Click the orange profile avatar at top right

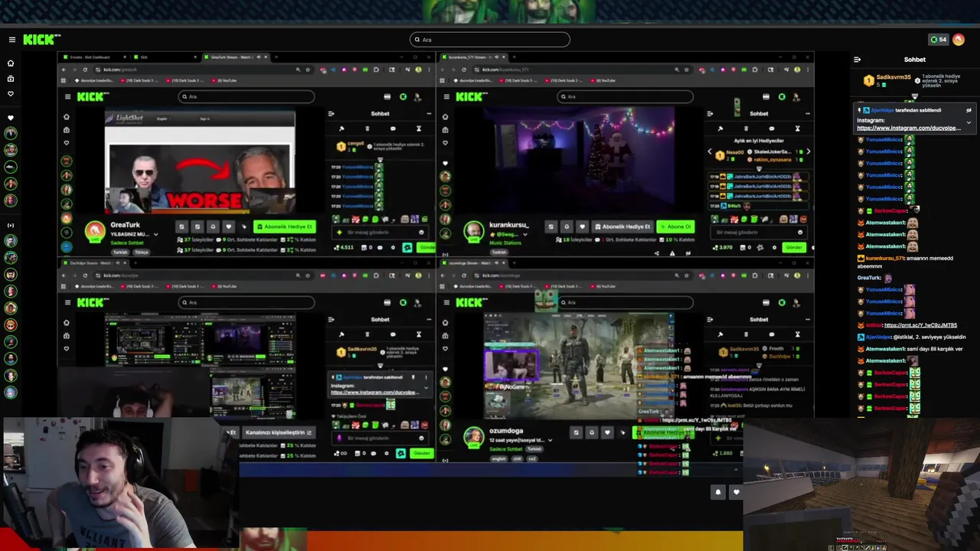959,40
